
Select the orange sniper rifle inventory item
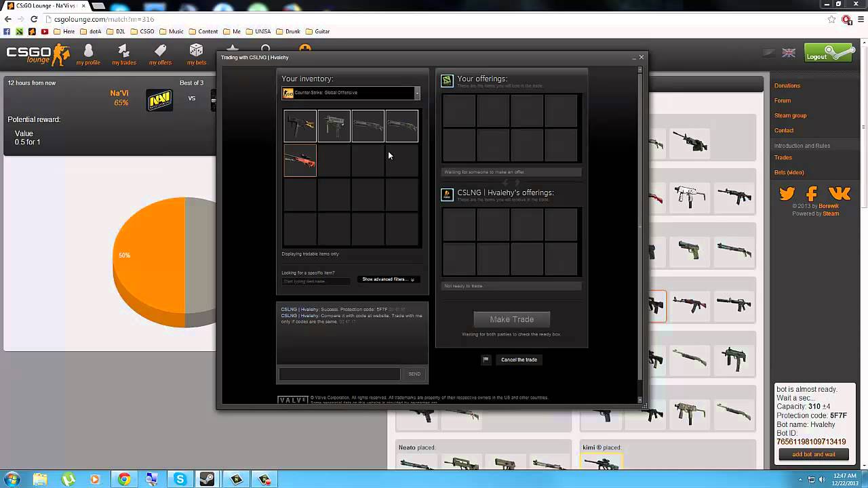(x=300, y=161)
